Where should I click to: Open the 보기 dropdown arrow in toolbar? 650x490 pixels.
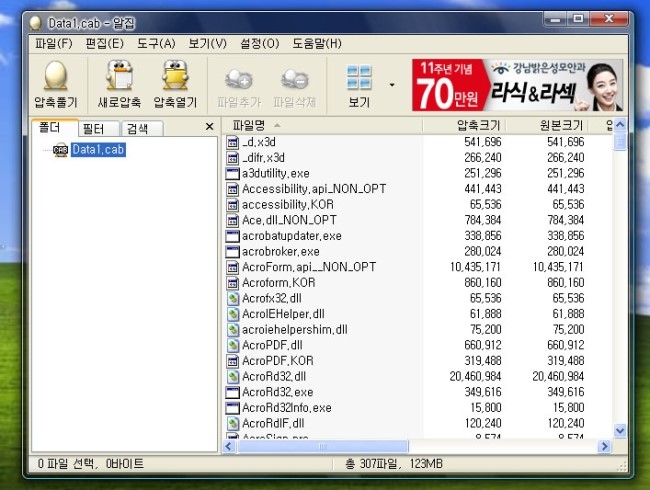[391, 84]
